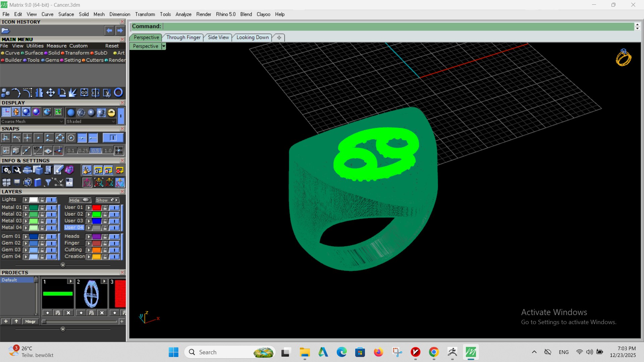Click the 45 degree angle snap icon
The image size is (644, 362).
click(x=38, y=150)
